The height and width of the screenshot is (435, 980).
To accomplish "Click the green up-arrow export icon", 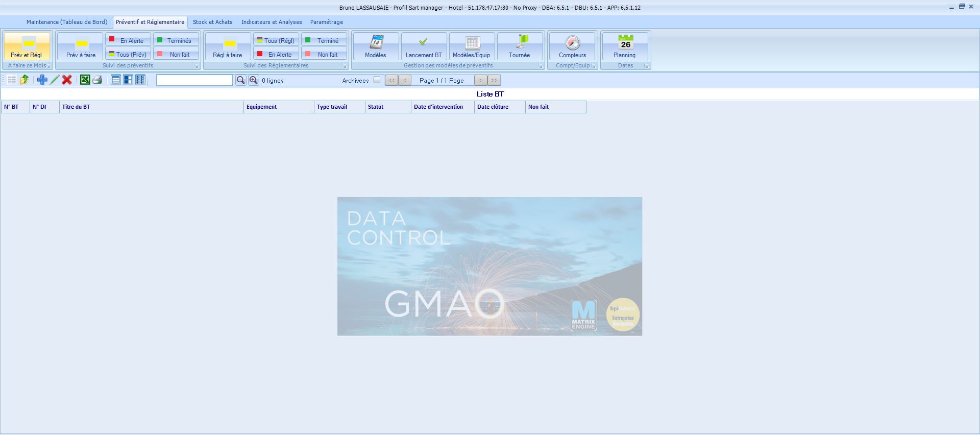I will 24,80.
